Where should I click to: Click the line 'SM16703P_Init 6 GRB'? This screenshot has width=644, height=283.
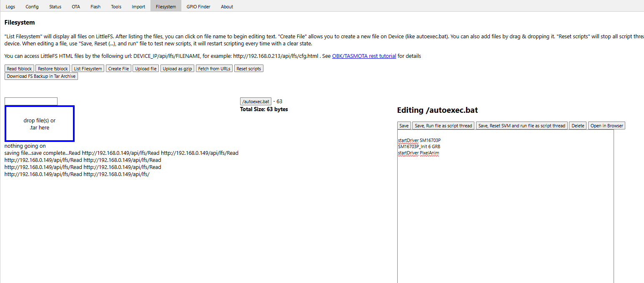[419, 146]
